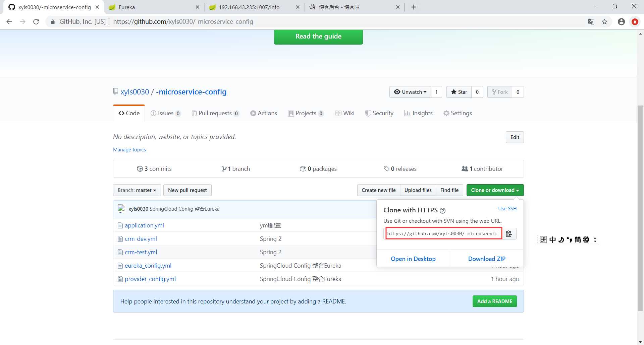This screenshot has height=345, width=644.
Task: Fork the repository
Action: [x=500, y=92]
